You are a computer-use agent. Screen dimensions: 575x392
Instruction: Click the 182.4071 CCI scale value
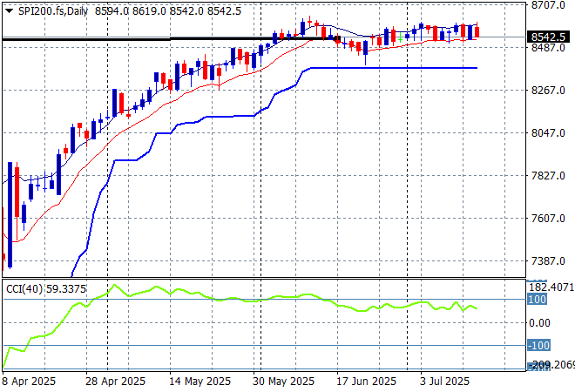pos(551,287)
